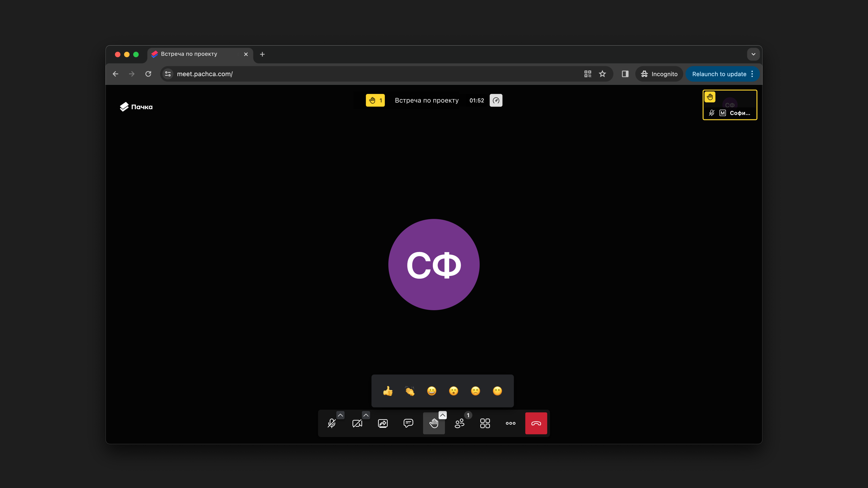Image resolution: width=868 pixels, height=488 pixels.
Task: Open the screen share option
Action: (383, 423)
